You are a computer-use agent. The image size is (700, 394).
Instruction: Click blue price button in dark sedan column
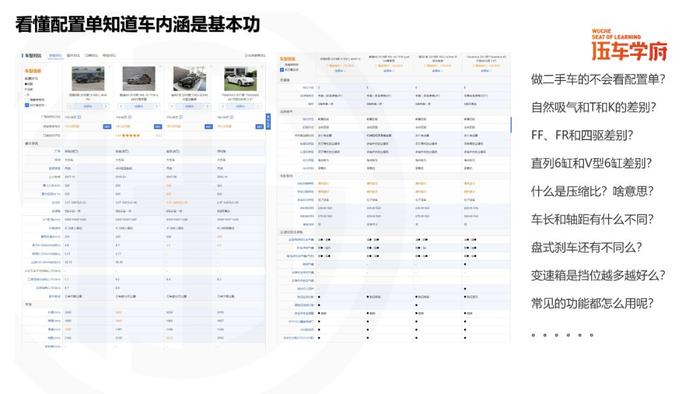click(x=107, y=127)
